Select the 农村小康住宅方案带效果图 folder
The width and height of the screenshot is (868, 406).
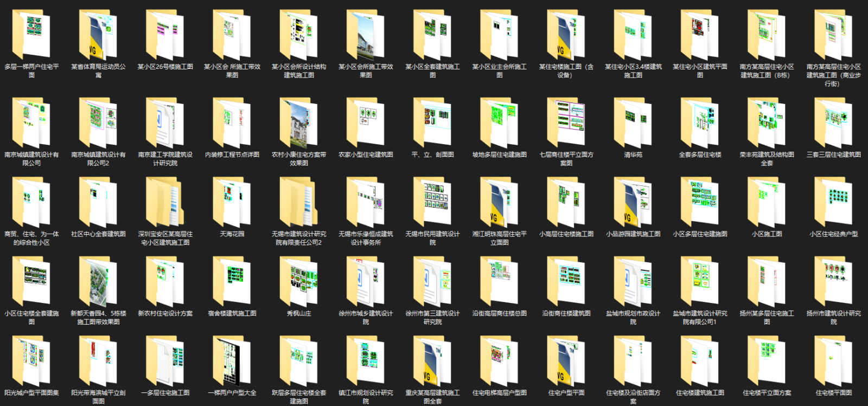tap(299, 123)
